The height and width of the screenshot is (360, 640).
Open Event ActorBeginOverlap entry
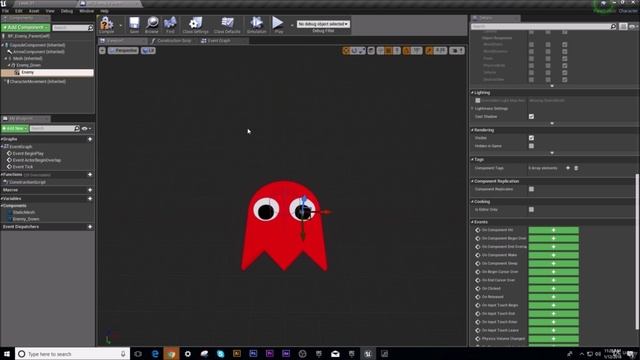(36, 160)
